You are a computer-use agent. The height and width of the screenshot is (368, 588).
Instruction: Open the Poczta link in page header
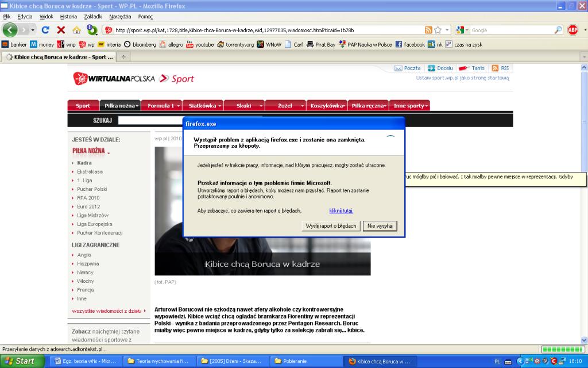407,68
